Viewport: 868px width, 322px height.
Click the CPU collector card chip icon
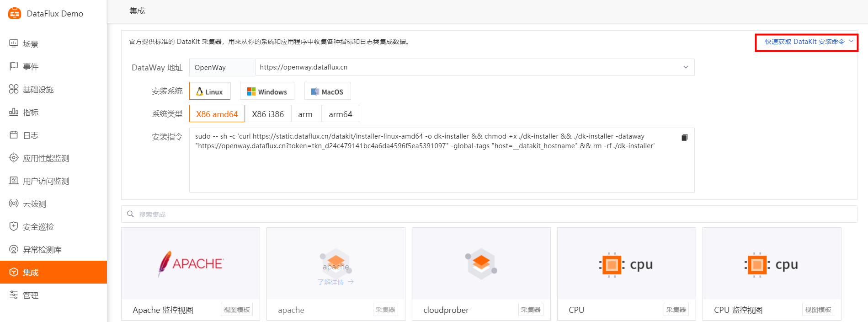(x=612, y=264)
